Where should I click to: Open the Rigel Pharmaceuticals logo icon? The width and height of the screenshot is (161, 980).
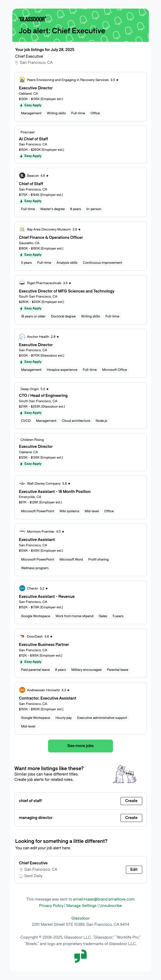tap(22, 283)
